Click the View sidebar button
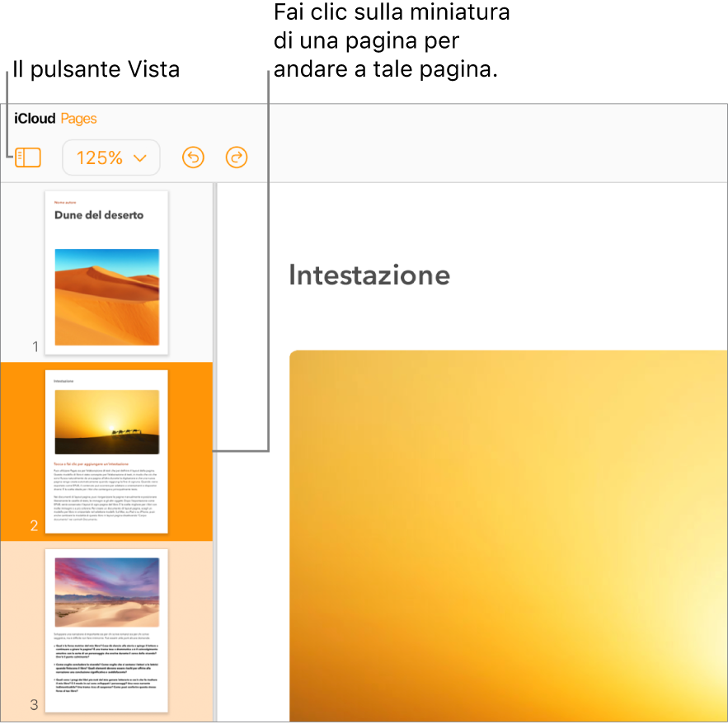The height and width of the screenshot is (724, 728). coord(28,157)
